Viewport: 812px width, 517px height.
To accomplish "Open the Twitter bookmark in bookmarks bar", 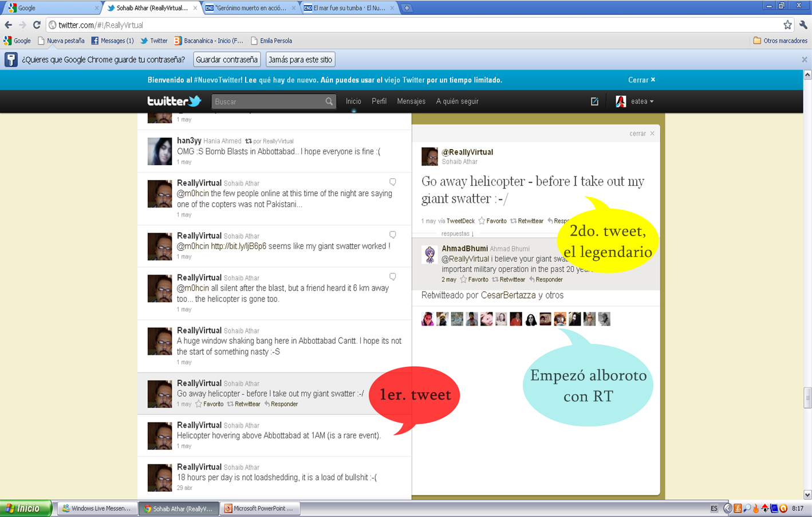I will click(x=154, y=41).
